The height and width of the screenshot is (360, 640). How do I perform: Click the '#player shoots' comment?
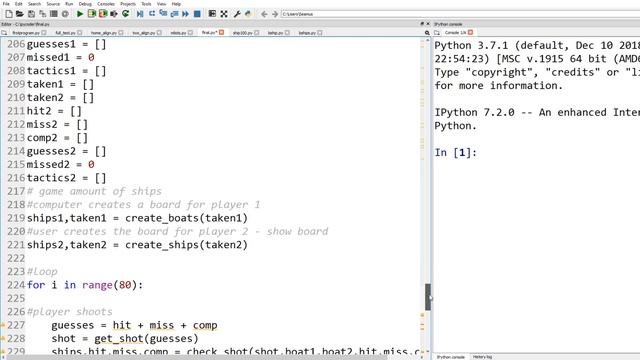pos(69,312)
